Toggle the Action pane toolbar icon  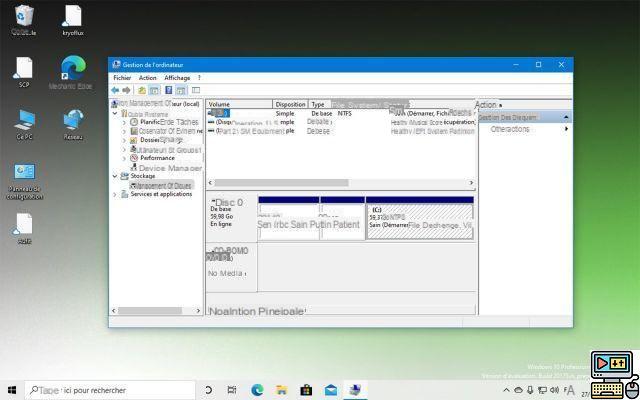point(181,90)
